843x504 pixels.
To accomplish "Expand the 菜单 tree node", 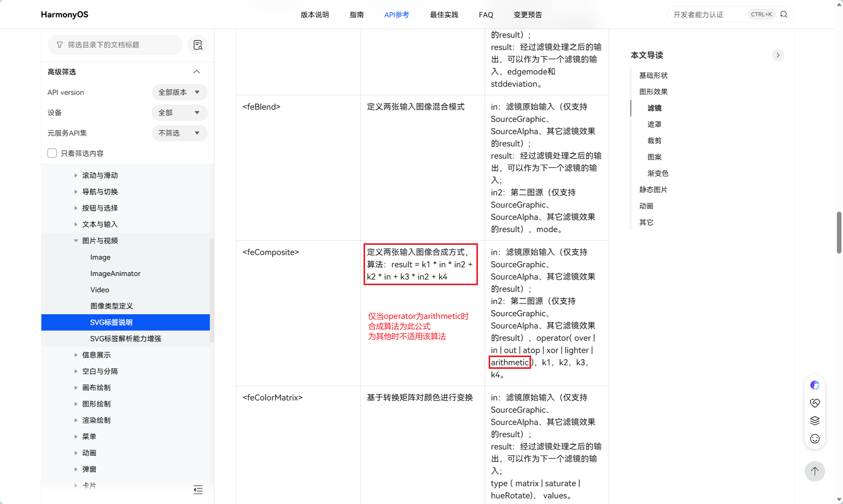I will (x=76, y=437).
